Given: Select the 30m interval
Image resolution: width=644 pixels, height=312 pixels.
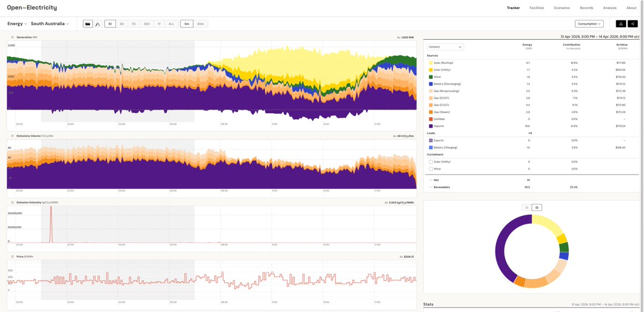Looking at the screenshot, I should tap(200, 24).
